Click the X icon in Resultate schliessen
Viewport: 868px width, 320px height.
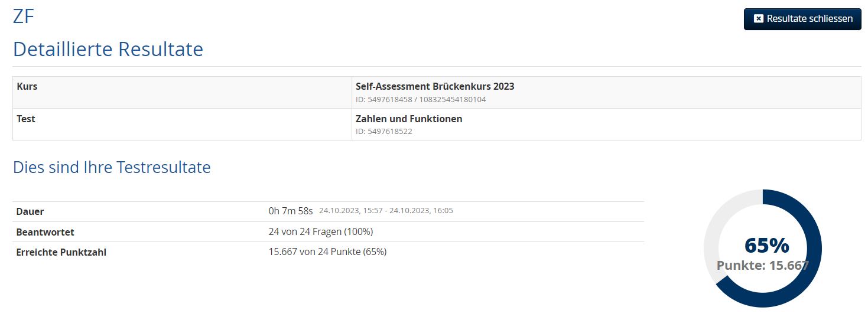point(759,19)
